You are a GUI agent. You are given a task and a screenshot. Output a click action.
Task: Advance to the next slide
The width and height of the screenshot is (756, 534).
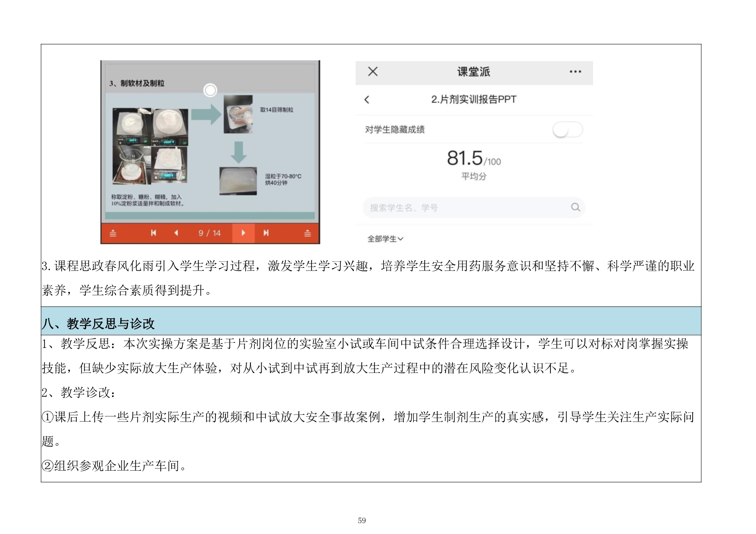tap(243, 233)
